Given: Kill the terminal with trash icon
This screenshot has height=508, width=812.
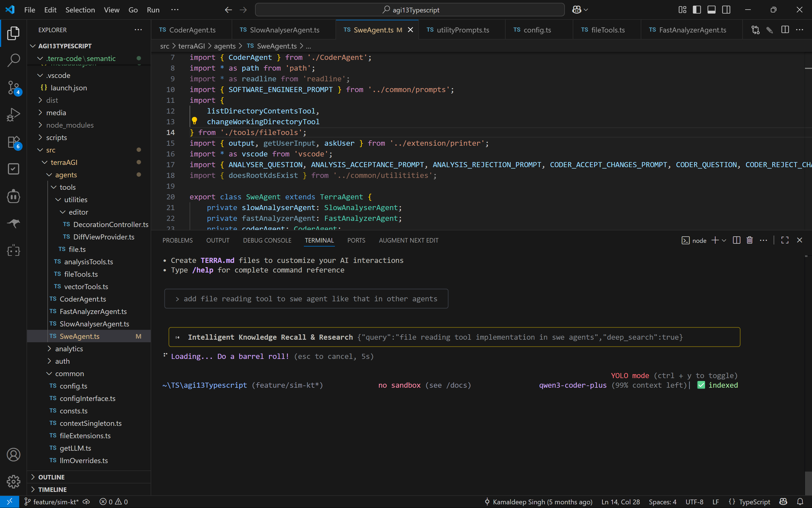Looking at the screenshot, I should [x=750, y=240].
